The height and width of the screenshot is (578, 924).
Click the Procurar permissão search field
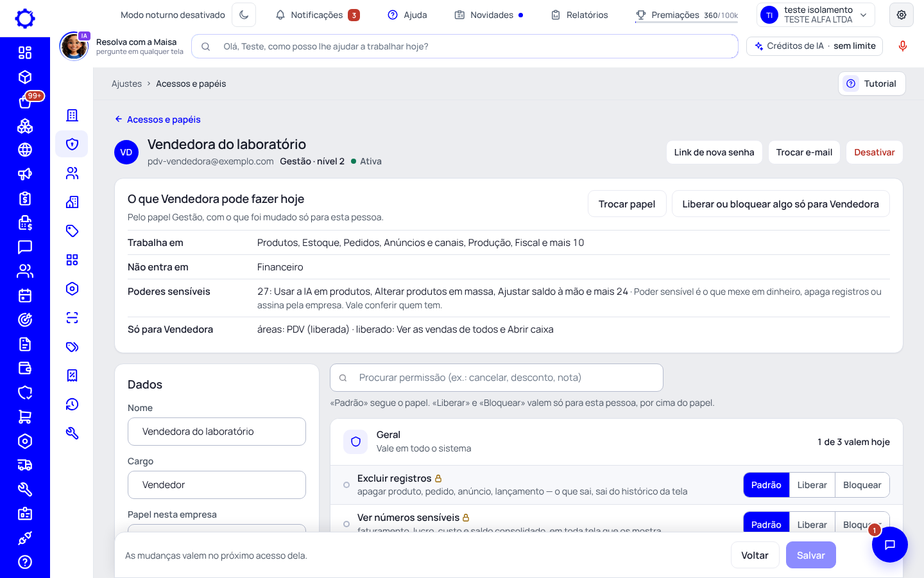tap(497, 378)
